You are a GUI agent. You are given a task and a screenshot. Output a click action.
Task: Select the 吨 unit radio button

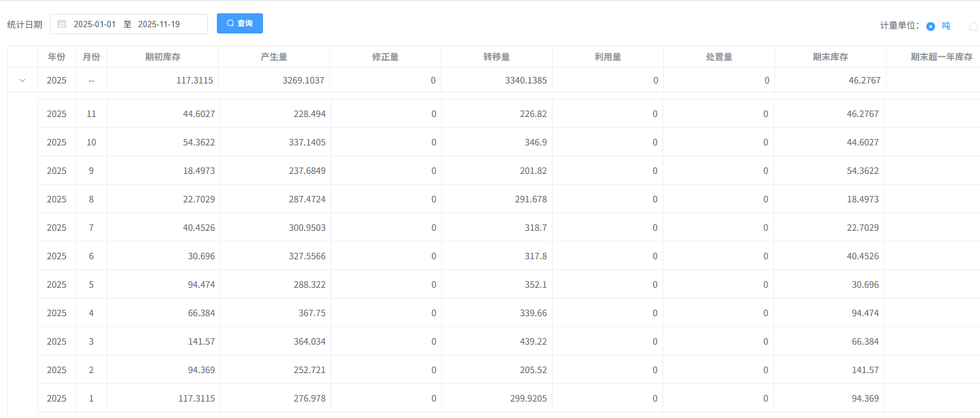[931, 26]
